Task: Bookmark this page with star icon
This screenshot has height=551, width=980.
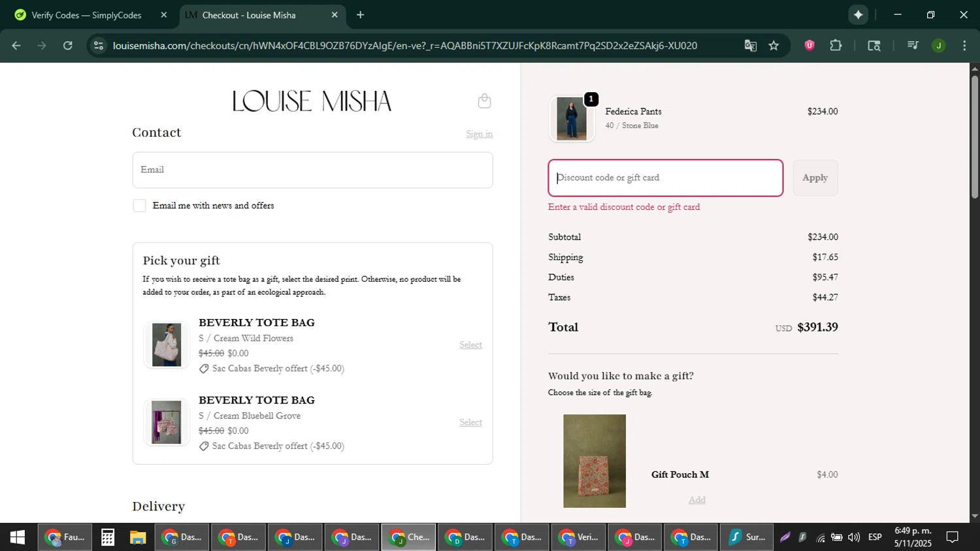Action: point(774,46)
